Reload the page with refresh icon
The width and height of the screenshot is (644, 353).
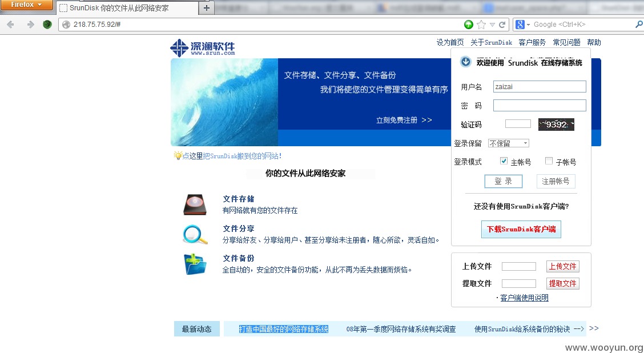[502, 25]
